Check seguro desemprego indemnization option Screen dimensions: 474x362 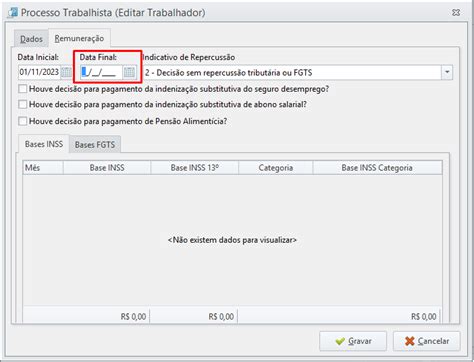tap(23, 89)
